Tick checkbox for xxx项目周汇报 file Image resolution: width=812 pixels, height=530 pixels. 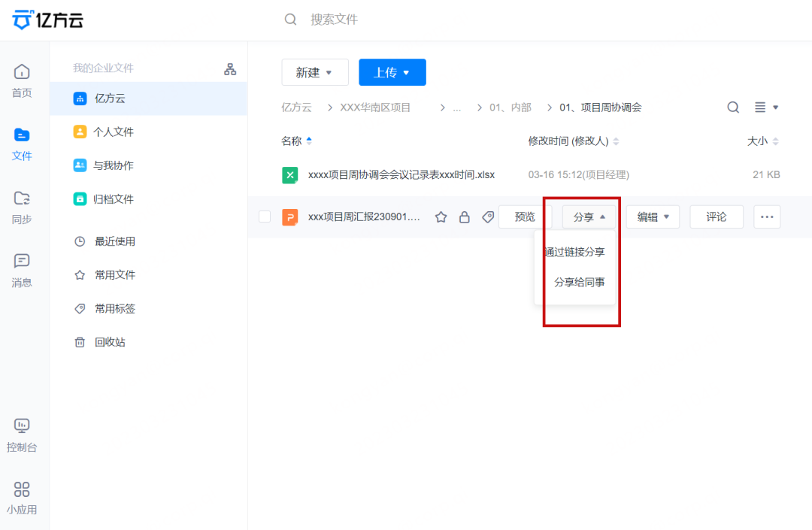point(265,217)
